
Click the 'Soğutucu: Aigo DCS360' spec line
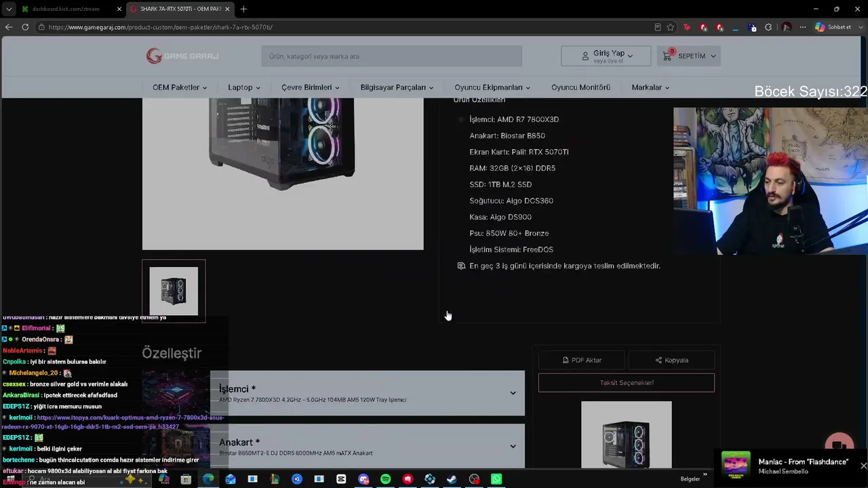coord(511,201)
